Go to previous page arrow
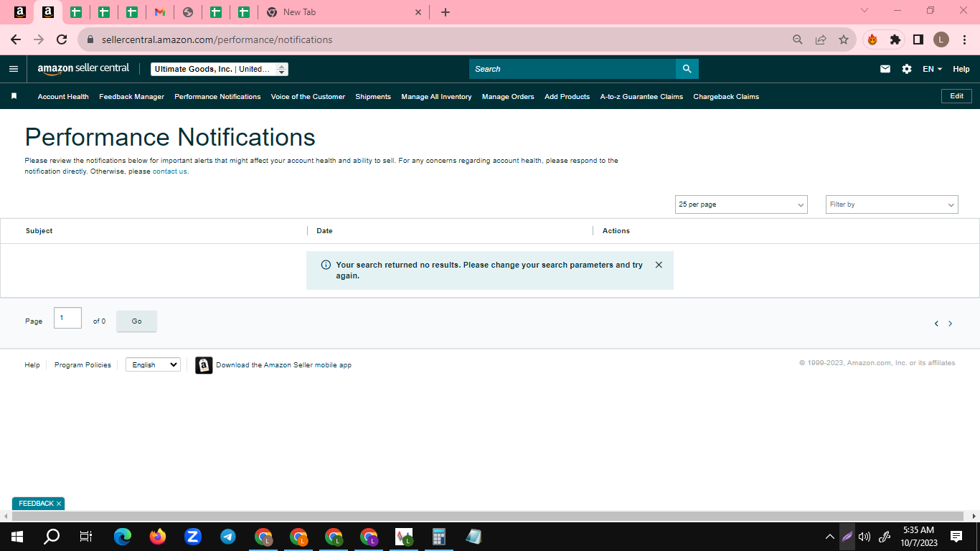The height and width of the screenshot is (551, 980). click(936, 324)
